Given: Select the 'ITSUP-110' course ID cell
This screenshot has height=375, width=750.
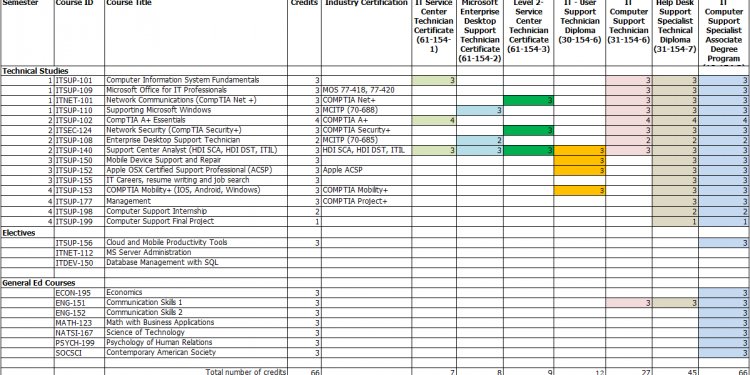Looking at the screenshot, I should pos(79,110).
